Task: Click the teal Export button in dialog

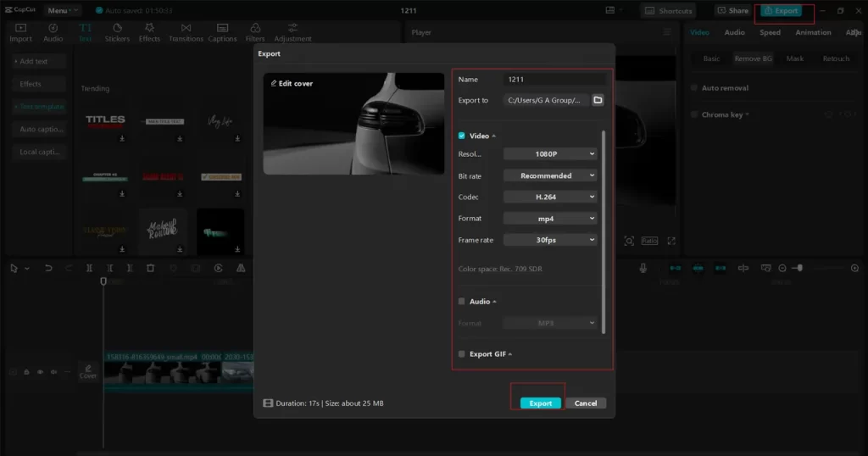Action: [x=540, y=403]
